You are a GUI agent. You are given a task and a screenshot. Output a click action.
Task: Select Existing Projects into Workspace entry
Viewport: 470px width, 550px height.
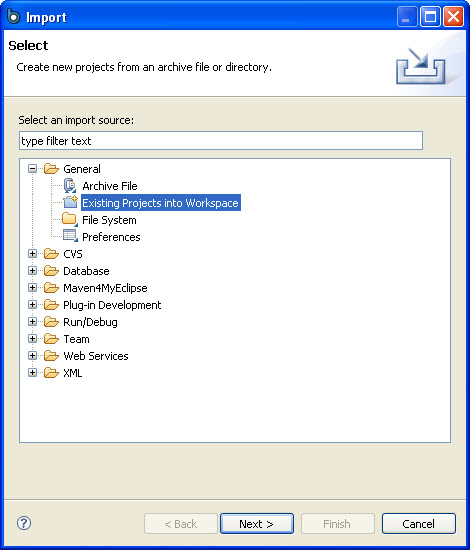tap(161, 203)
